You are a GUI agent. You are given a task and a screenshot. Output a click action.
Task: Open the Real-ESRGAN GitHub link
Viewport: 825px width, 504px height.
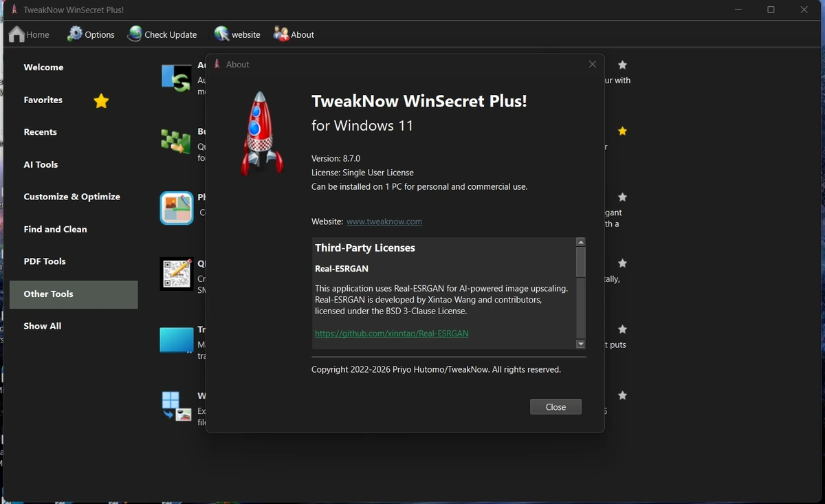[392, 333]
